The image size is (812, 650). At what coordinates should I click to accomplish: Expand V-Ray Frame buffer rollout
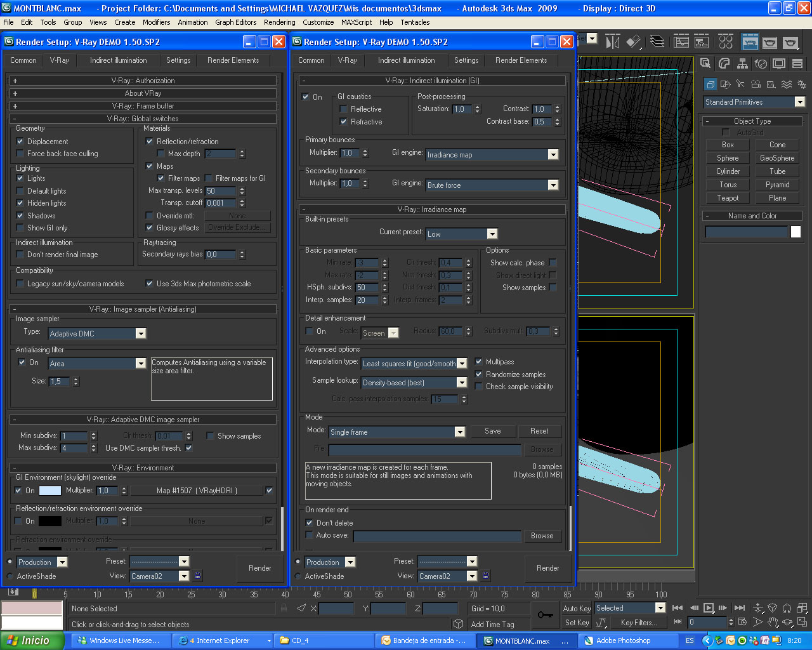[x=143, y=106]
